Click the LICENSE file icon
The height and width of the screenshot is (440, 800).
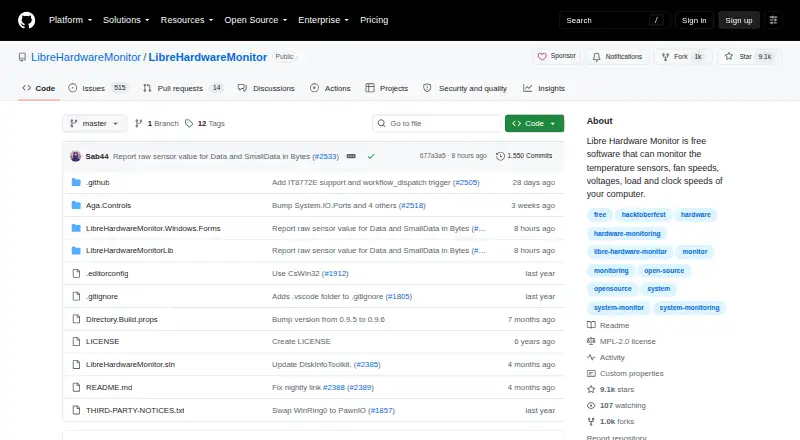(76, 341)
